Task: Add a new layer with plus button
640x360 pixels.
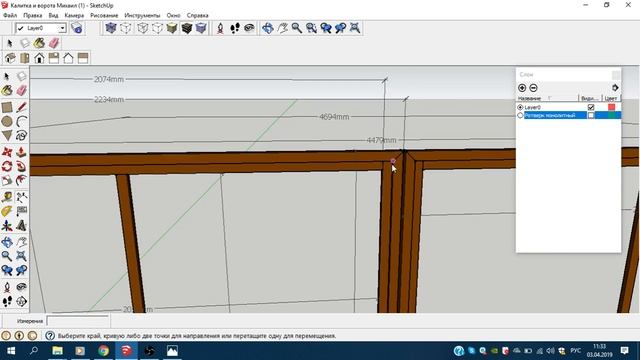Action: (522, 88)
